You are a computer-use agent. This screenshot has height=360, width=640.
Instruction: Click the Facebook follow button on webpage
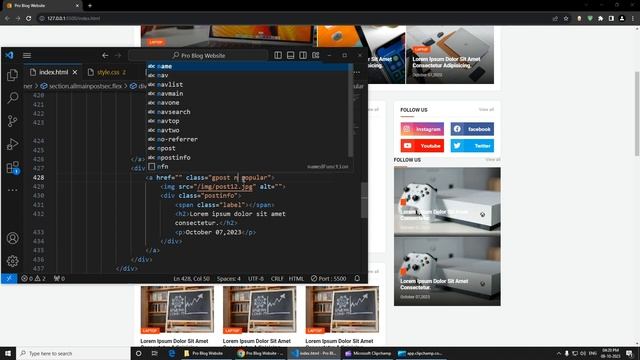[472, 129]
